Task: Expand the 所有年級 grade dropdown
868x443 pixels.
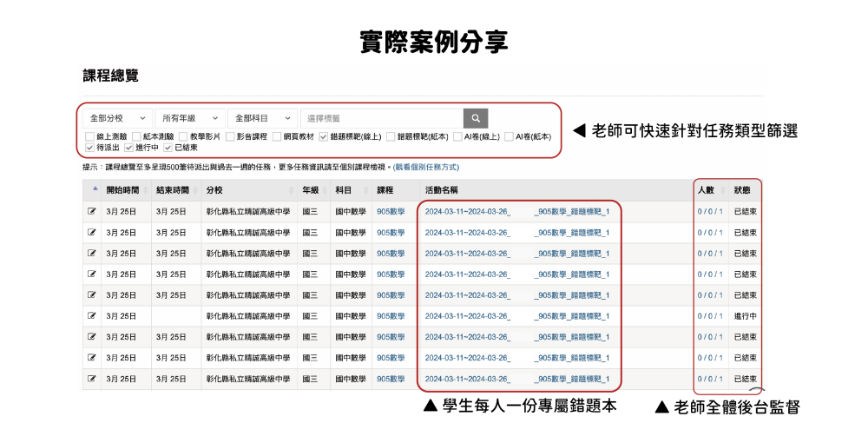Action: (x=189, y=118)
